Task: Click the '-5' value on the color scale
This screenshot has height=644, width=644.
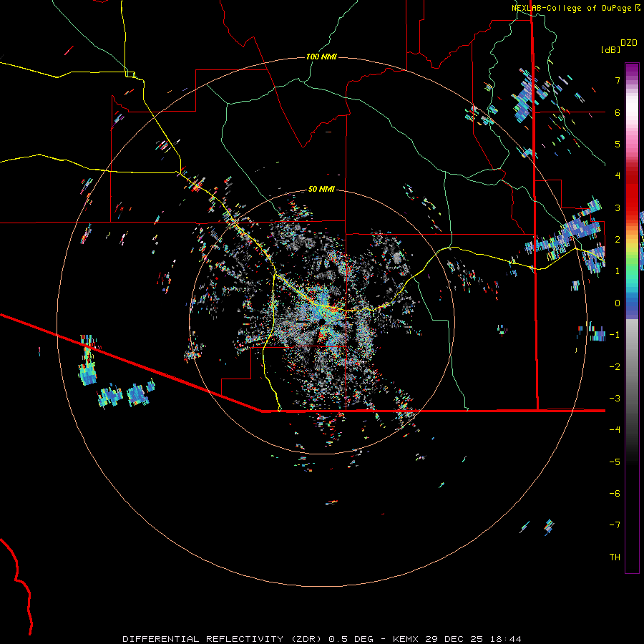Action: pyautogui.click(x=615, y=462)
